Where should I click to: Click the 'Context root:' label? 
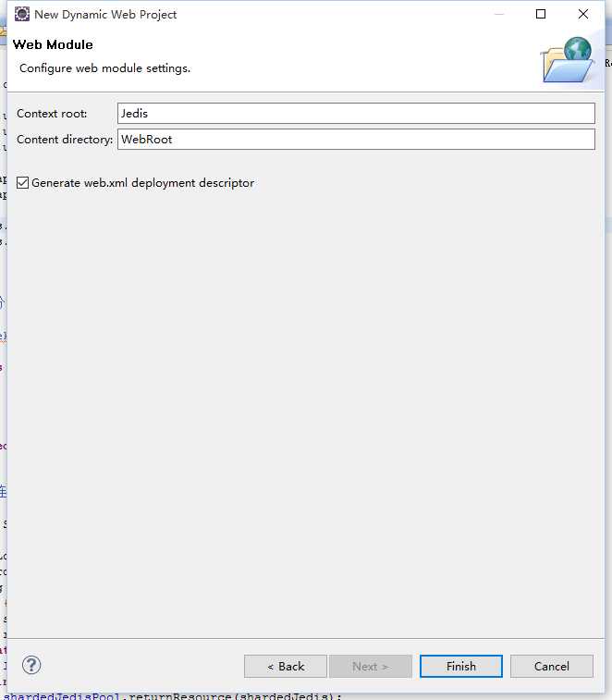52,114
